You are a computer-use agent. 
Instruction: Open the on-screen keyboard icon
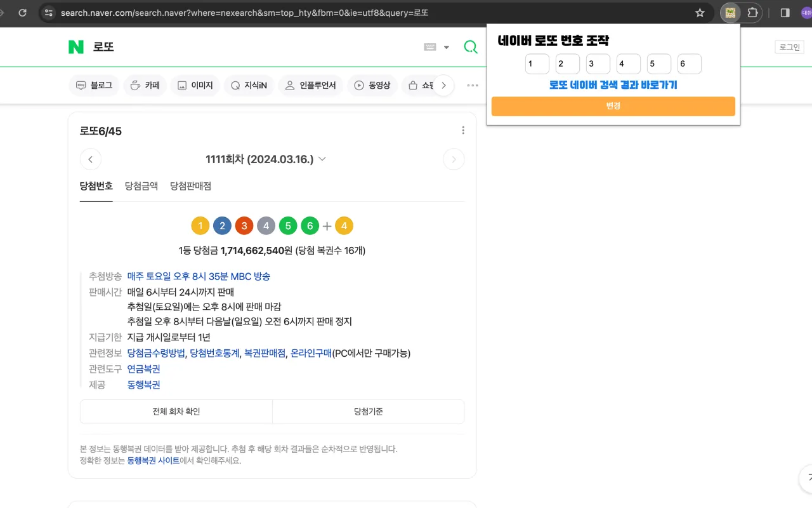[430, 47]
